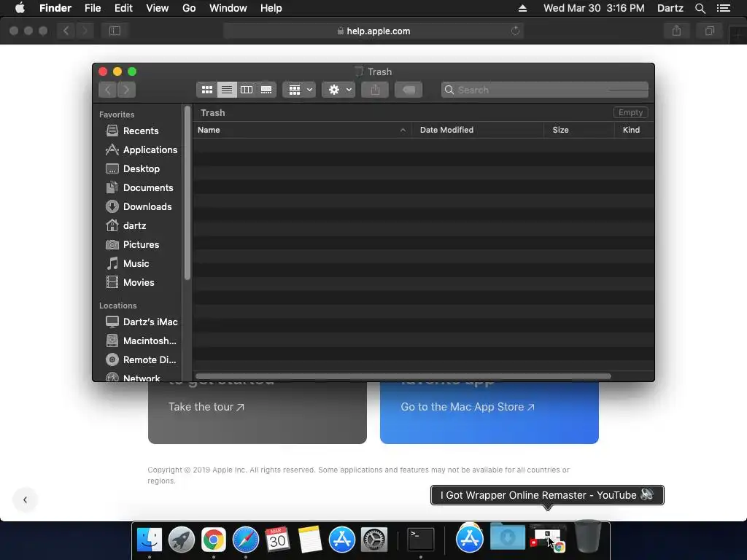Click the eject icon in menu bar

522,8
